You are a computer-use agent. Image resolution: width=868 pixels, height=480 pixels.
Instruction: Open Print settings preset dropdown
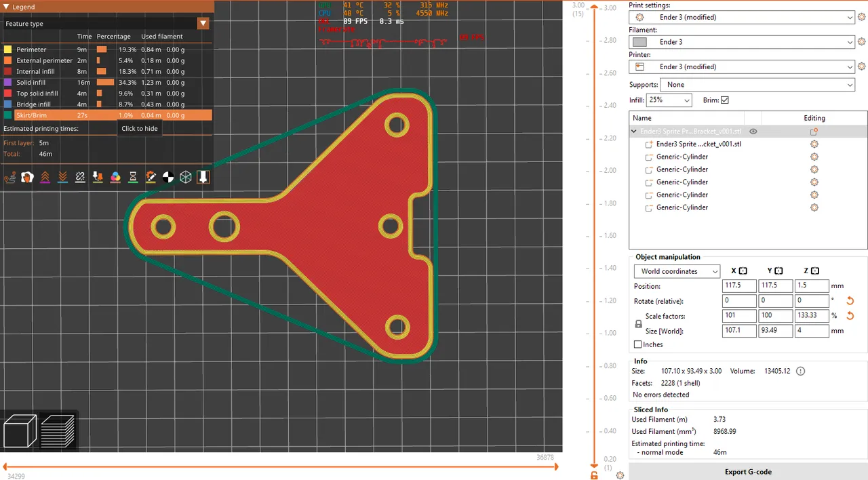tap(742, 17)
